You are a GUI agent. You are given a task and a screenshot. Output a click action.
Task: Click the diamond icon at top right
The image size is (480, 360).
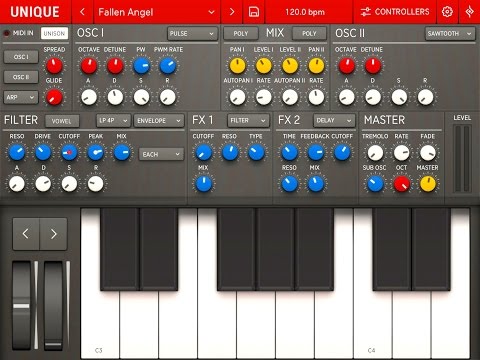point(469,12)
